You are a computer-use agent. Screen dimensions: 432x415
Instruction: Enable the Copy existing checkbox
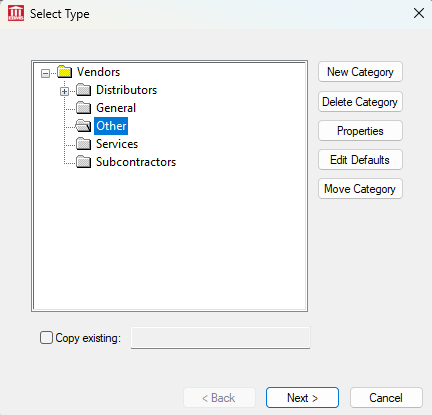pyautogui.click(x=46, y=337)
